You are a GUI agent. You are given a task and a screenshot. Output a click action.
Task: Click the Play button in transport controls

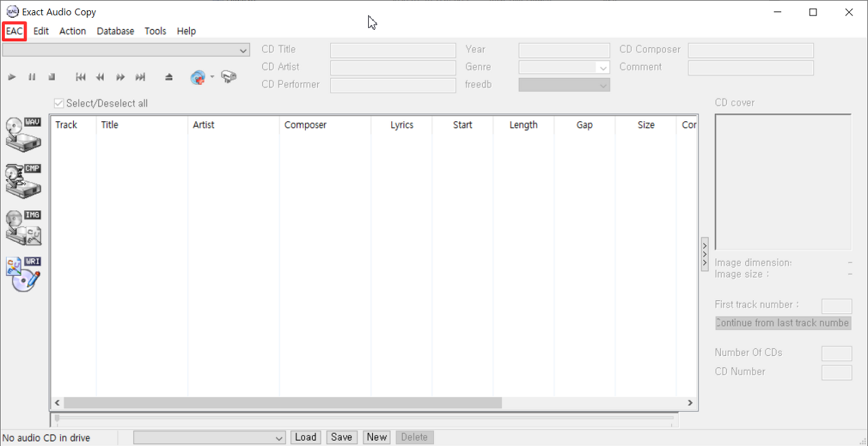coord(12,77)
